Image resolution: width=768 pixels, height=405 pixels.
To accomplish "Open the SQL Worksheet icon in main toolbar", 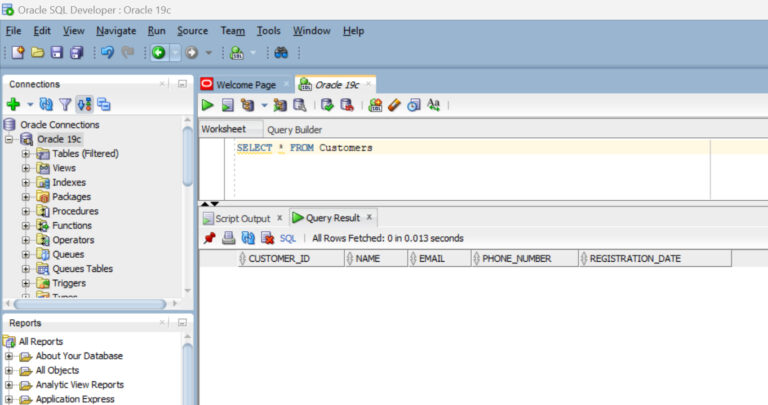I will (x=237, y=52).
